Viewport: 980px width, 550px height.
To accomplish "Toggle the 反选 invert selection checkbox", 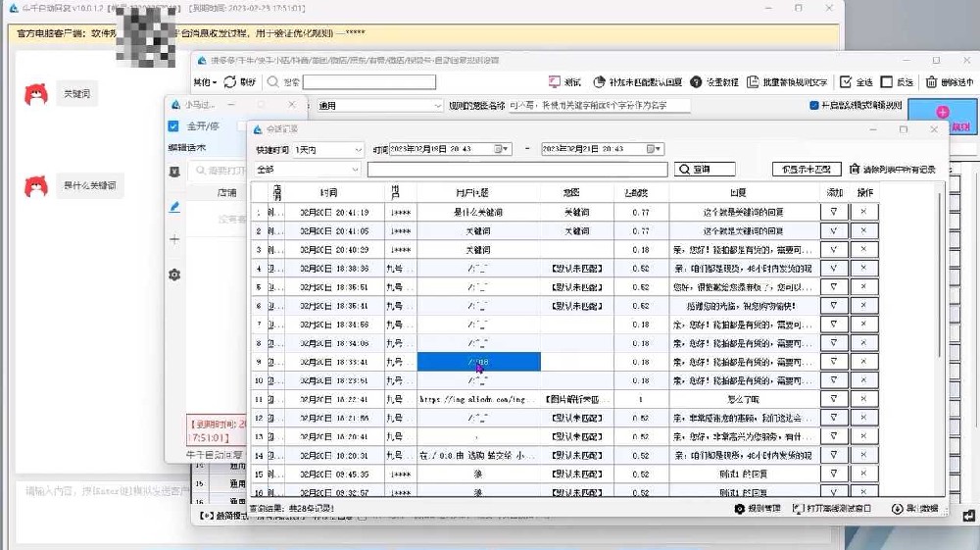I will [x=887, y=82].
